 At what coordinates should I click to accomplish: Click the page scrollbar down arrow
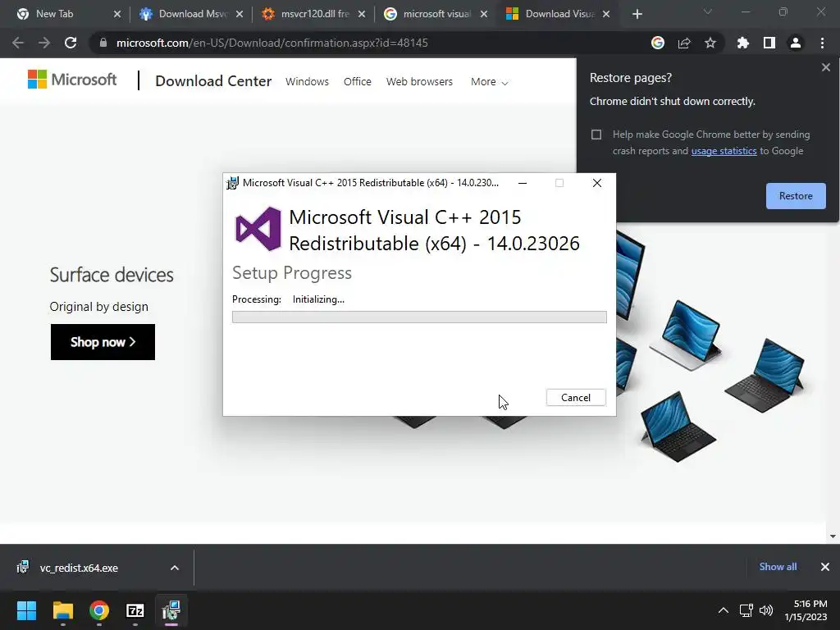click(x=833, y=536)
